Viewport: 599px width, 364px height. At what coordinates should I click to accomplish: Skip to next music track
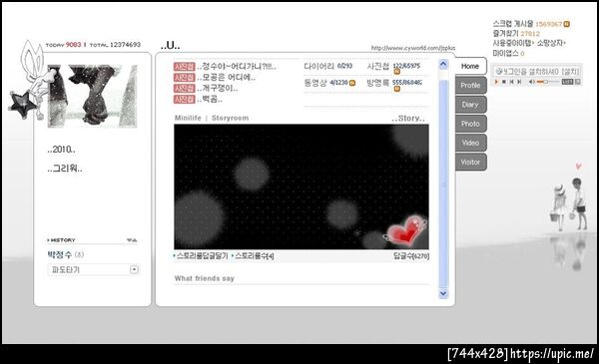pyautogui.click(x=519, y=82)
